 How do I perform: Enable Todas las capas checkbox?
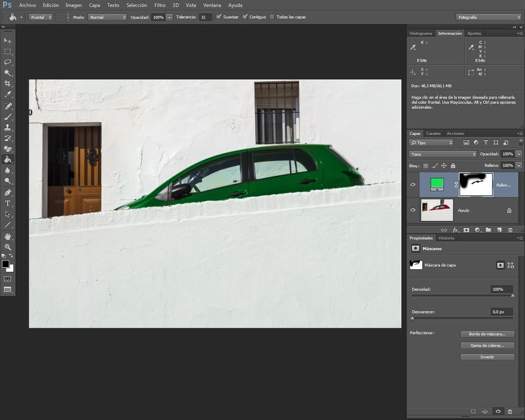pos(272,17)
